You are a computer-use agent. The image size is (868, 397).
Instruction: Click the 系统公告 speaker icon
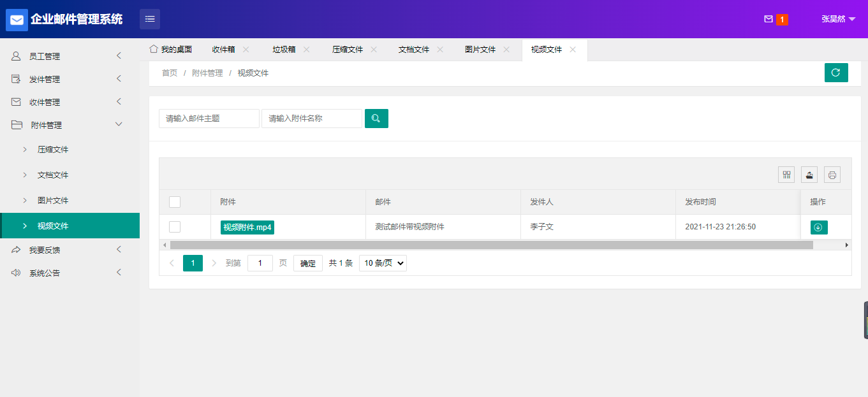[x=17, y=273]
